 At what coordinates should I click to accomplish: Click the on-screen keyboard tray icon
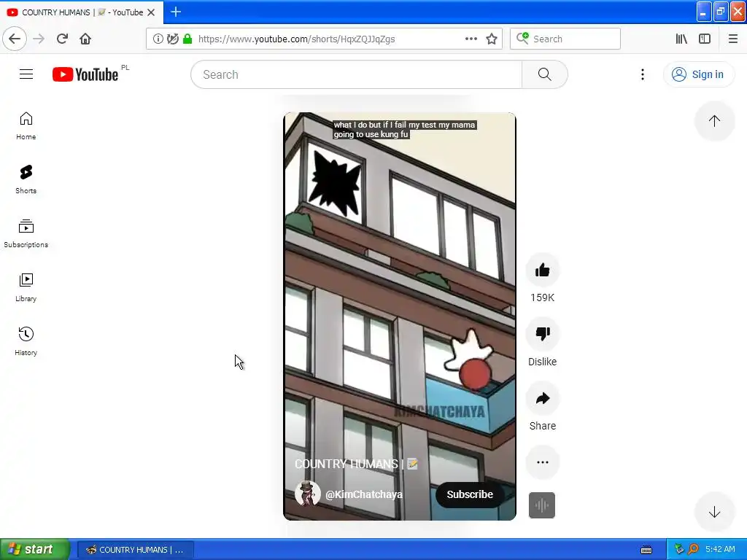click(x=646, y=550)
